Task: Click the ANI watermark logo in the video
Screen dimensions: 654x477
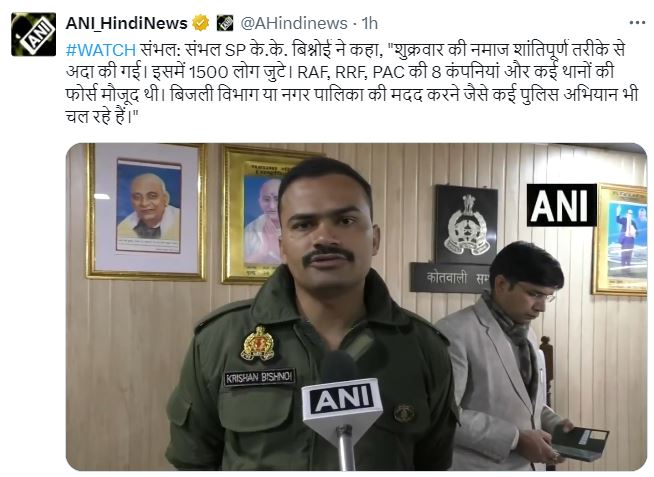Action: pyautogui.click(x=561, y=205)
